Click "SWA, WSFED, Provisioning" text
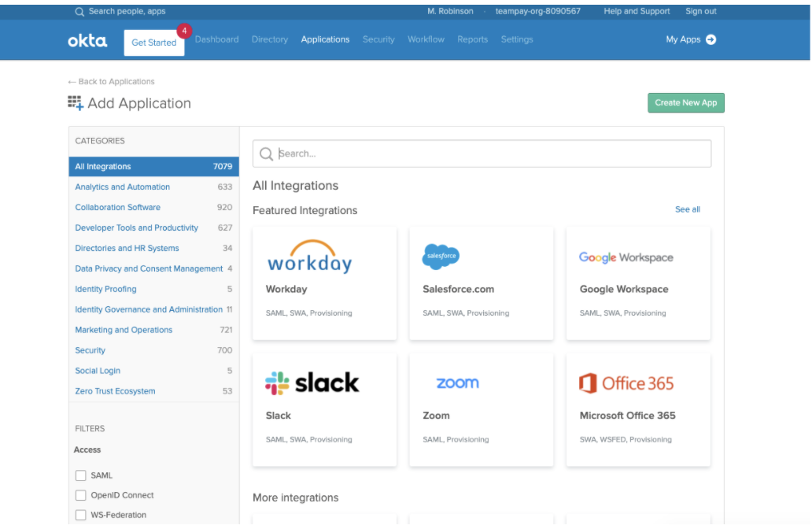The width and height of the screenshot is (812, 529). point(626,439)
